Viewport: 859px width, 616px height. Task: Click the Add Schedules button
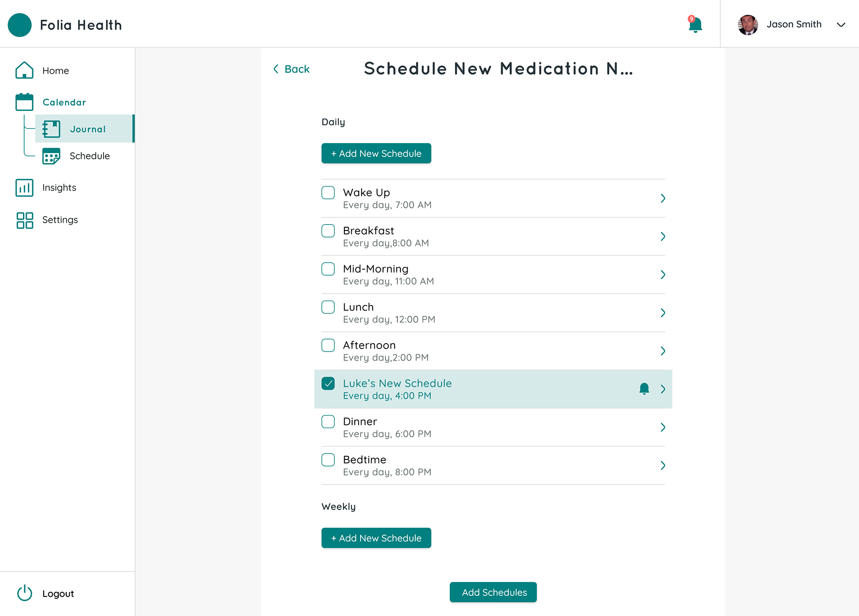493,592
